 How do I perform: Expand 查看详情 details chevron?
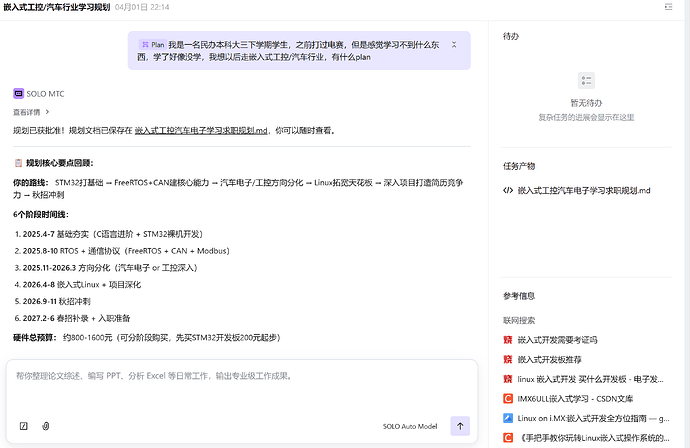[48, 112]
